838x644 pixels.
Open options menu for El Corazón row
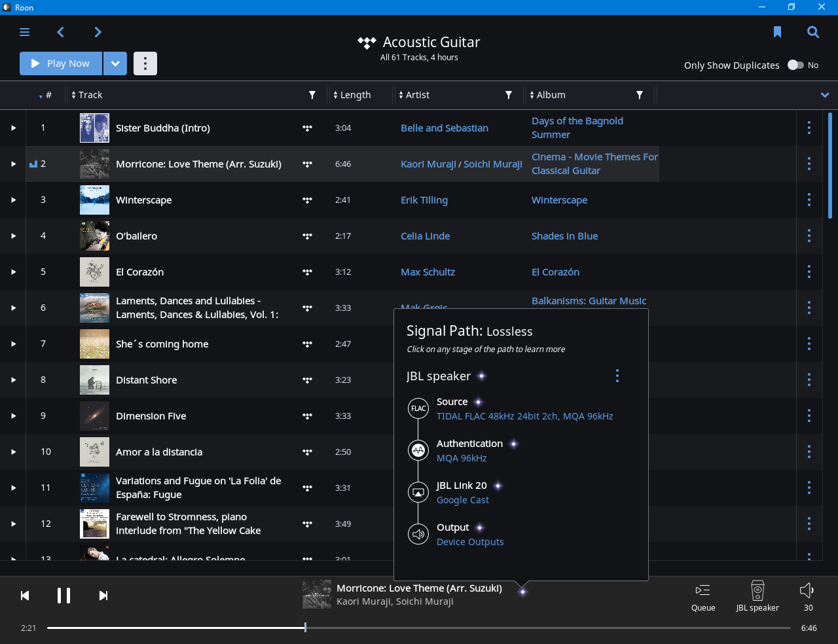click(x=809, y=272)
